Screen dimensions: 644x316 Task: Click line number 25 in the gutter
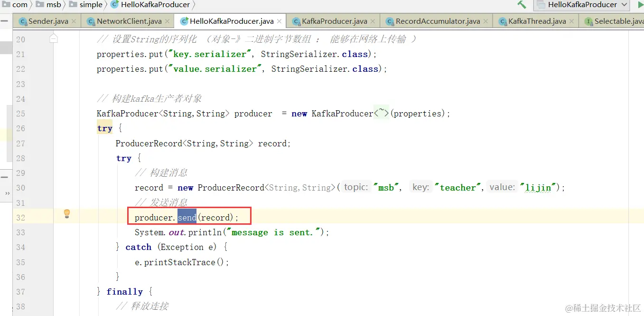point(20,114)
